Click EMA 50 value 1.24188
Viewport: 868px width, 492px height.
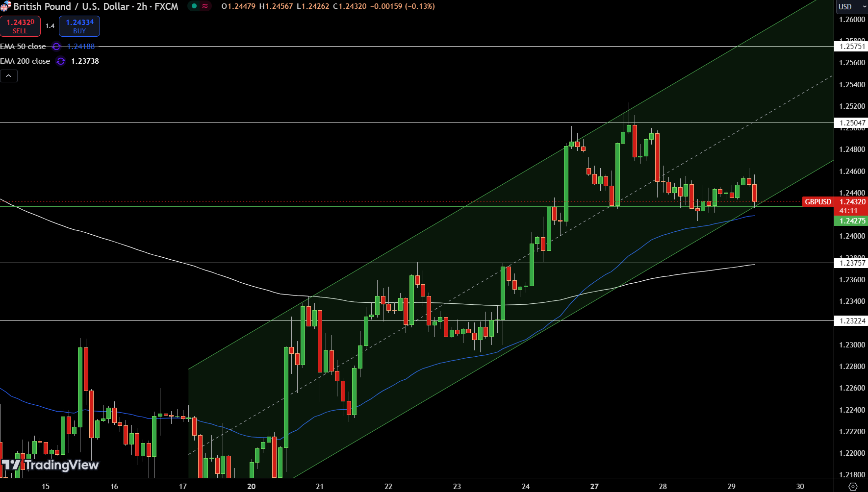tap(81, 47)
